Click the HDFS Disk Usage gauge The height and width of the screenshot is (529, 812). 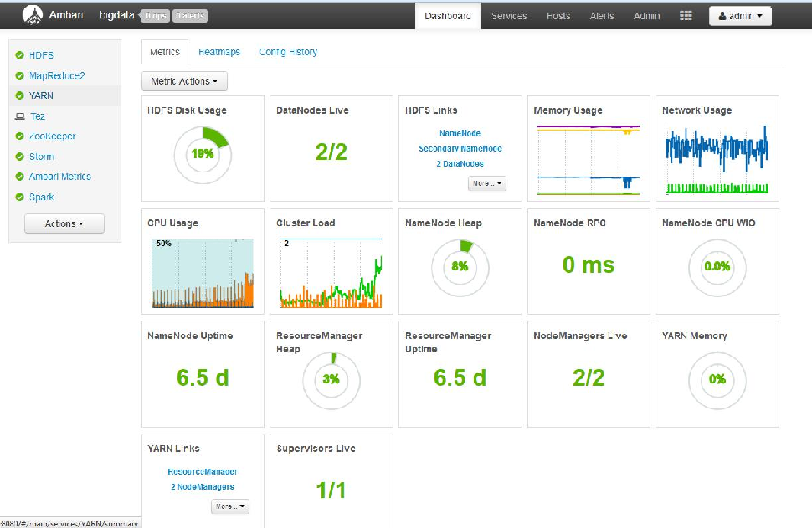pyautogui.click(x=203, y=155)
